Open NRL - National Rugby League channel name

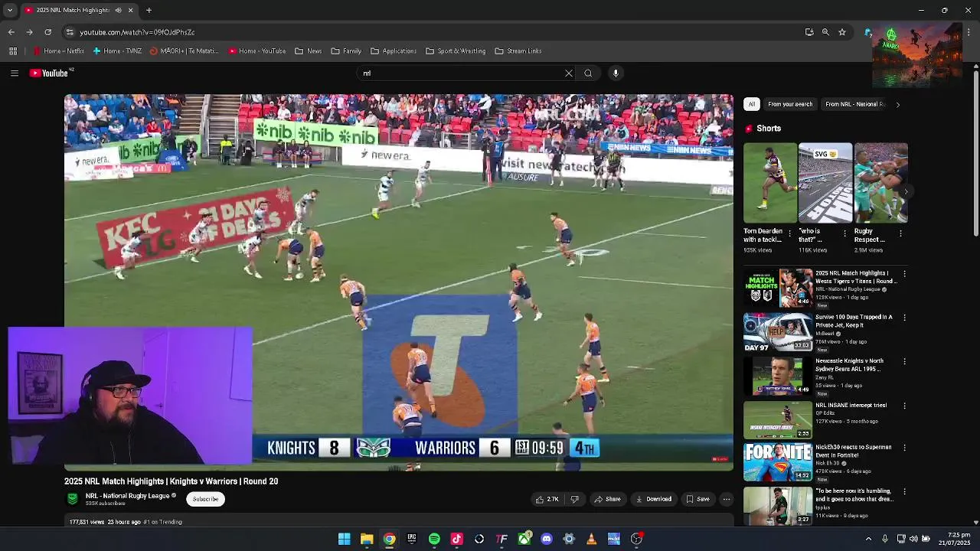(x=127, y=496)
